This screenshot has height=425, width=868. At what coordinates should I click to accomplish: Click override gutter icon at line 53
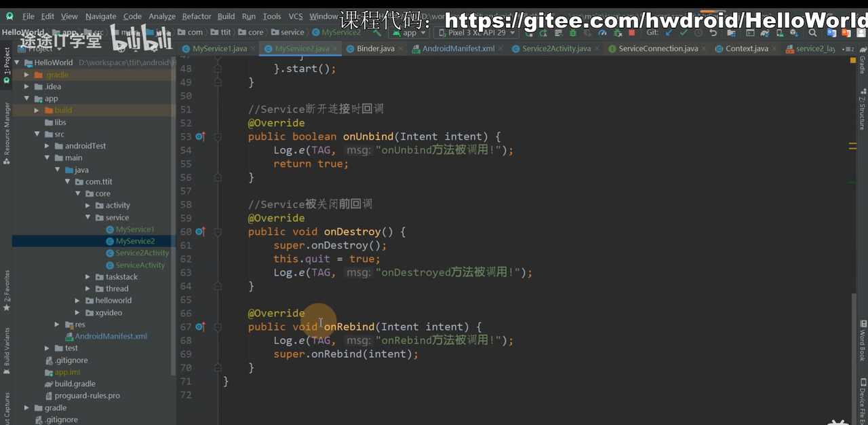200,136
